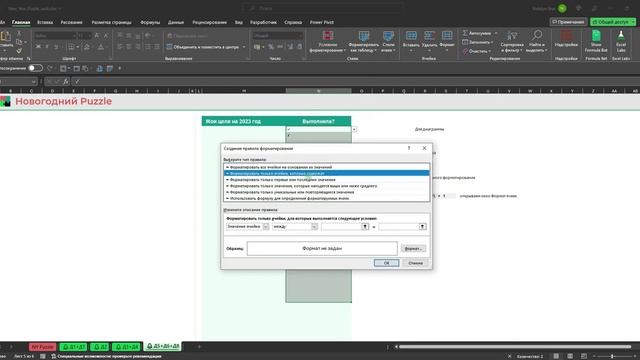Click range selector button of first value field
Viewport: 640px width, 360px height.
(x=365, y=227)
